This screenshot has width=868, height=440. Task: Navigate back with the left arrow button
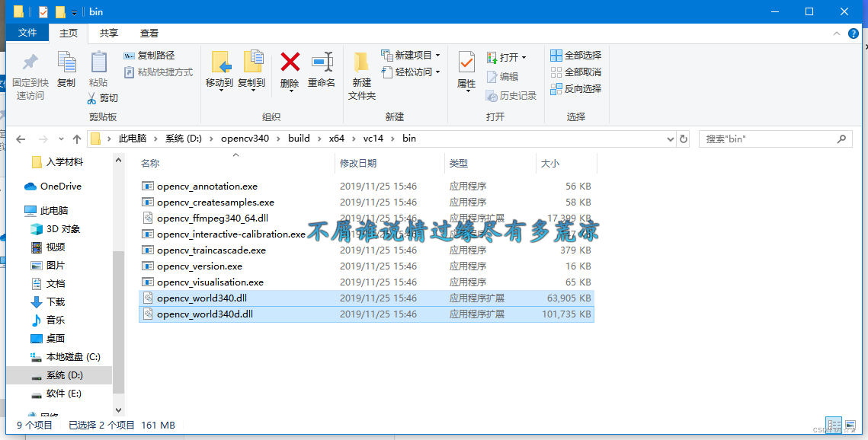tap(21, 139)
